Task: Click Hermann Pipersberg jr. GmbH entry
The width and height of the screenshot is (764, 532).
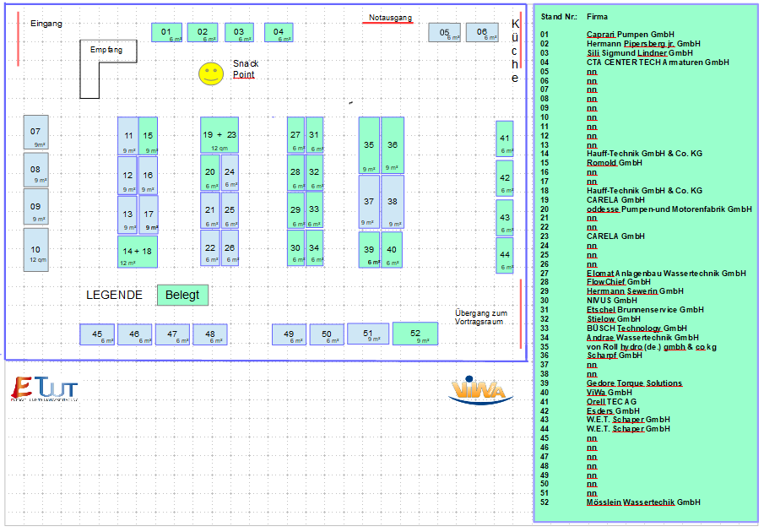Action: point(643,44)
